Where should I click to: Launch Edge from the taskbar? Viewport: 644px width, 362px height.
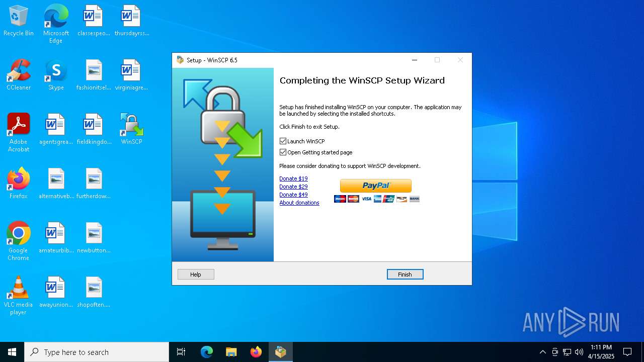coord(207,352)
